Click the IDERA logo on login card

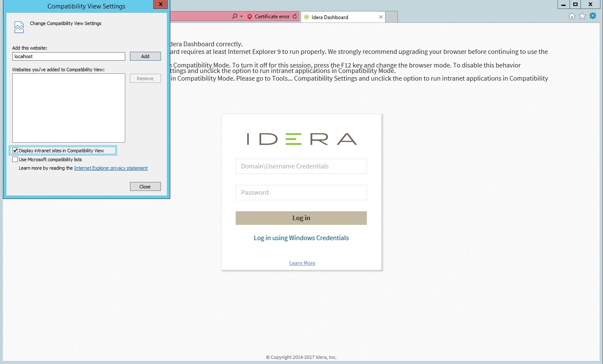point(301,139)
